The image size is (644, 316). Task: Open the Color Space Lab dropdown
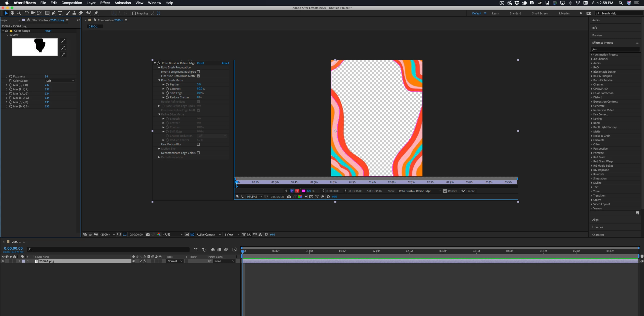(x=60, y=81)
